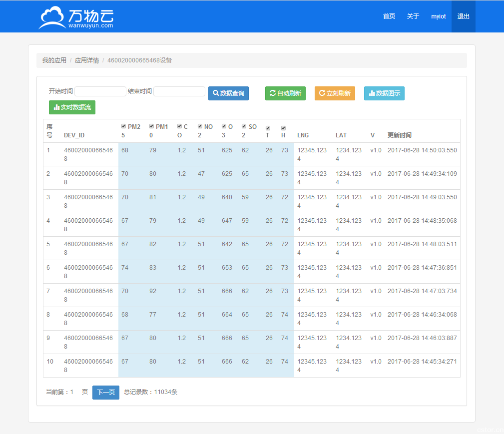Select 退出 to log out

(x=463, y=16)
